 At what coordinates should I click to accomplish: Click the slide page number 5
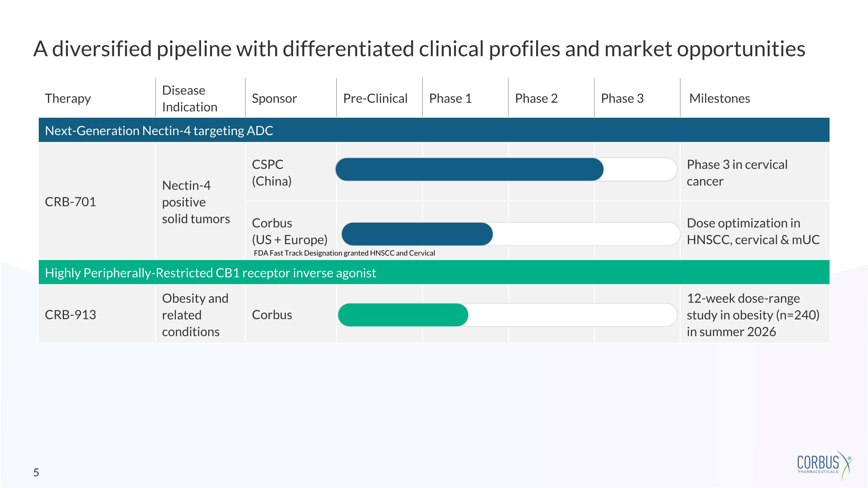pyautogui.click(x=36, y=472)
